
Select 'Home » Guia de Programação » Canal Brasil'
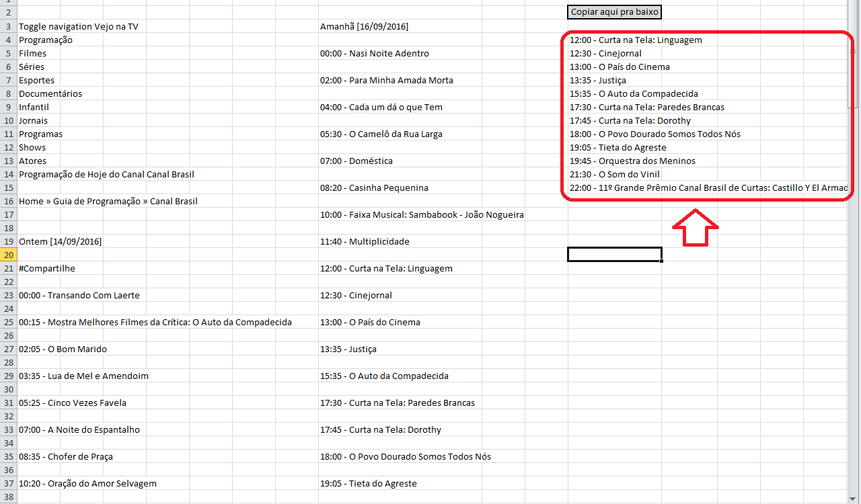tap(108, 201)
